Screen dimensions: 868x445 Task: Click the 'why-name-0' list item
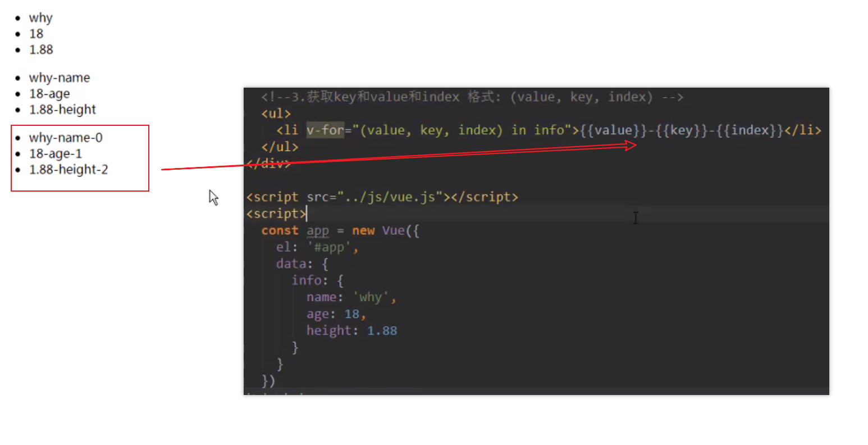pyautogui.click(x=66, y=138)
